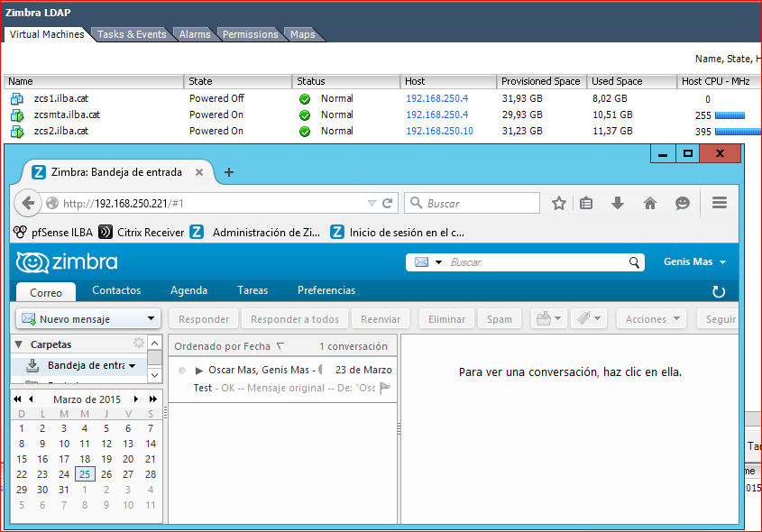This screenshot has width=762, height=532.
Task: Open the search type mail dropdown
Action: click(x=438, y=262)
